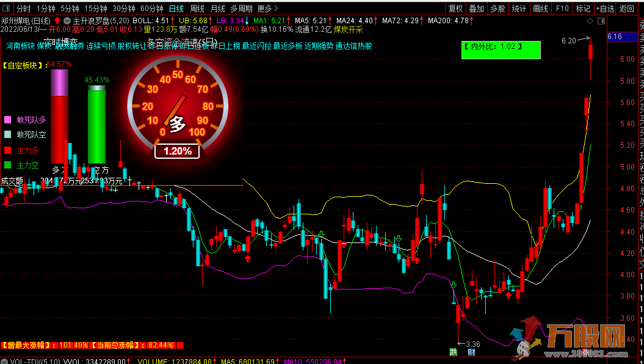
Task: Click the pink 敢死队多 legend swatch
Action: [7, 120]
